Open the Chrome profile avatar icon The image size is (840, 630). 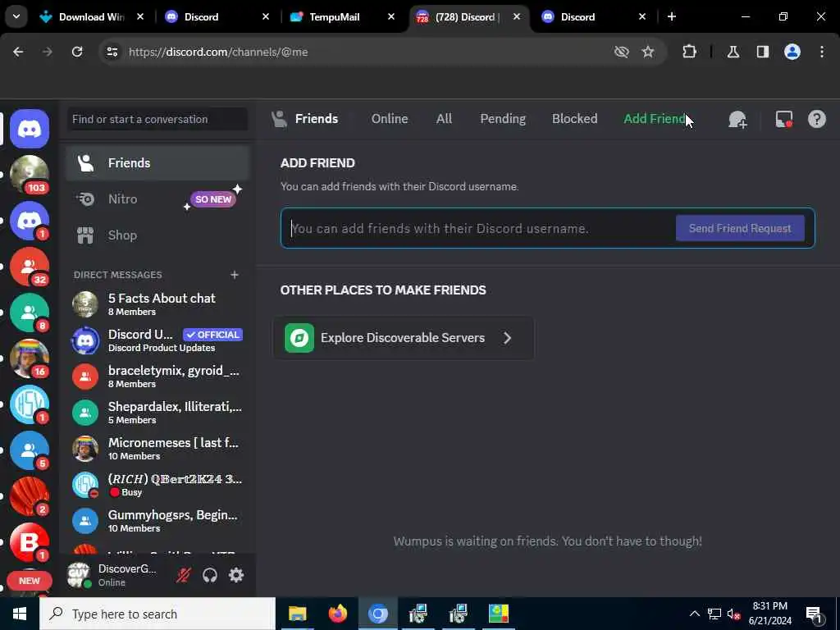[x=792, y=52]
